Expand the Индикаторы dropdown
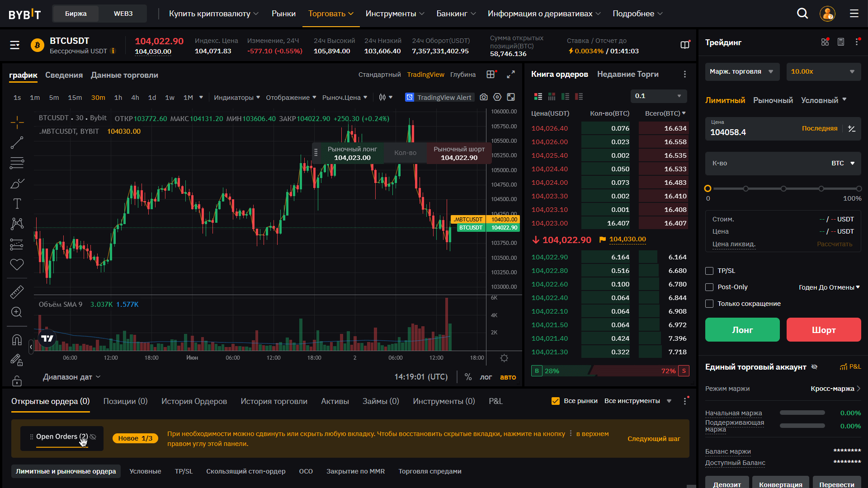Image resolution: width=868 pixels, height=488 pixels. [x=237, y=98]
